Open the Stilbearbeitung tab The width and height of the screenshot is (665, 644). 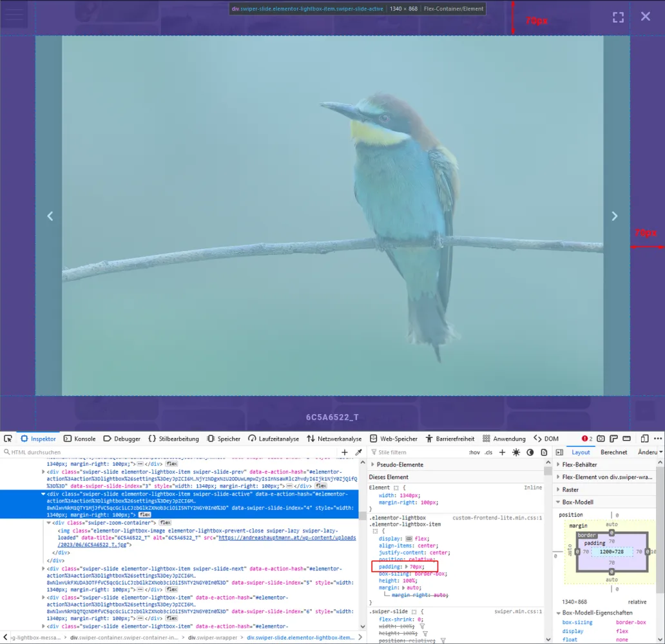coord(173,439)
